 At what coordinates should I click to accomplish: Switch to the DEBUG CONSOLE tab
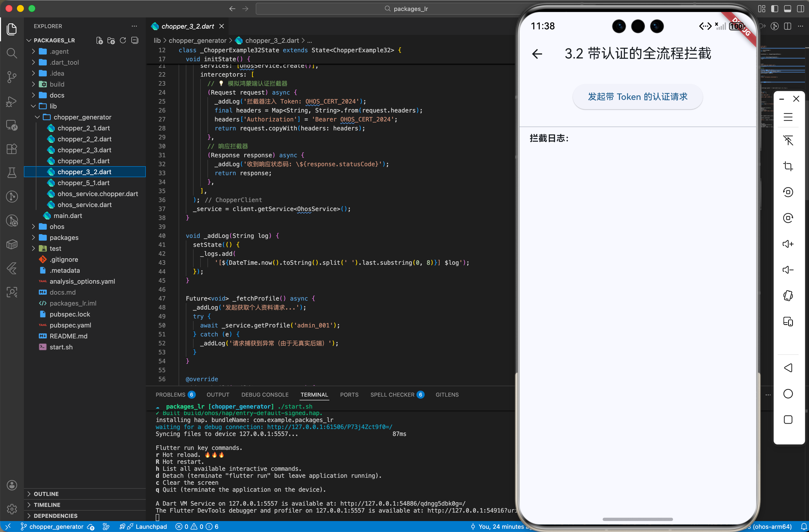(265, 395)
